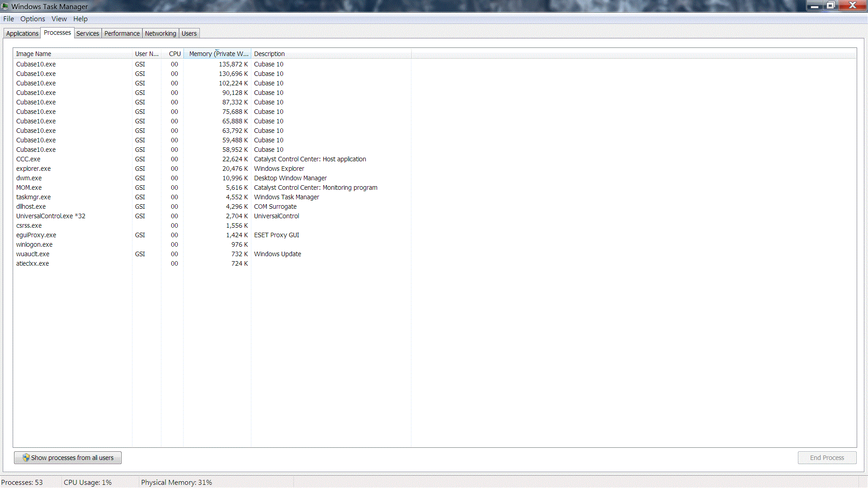
Task: Click the 87,332 K memory value
Action: 235,102
